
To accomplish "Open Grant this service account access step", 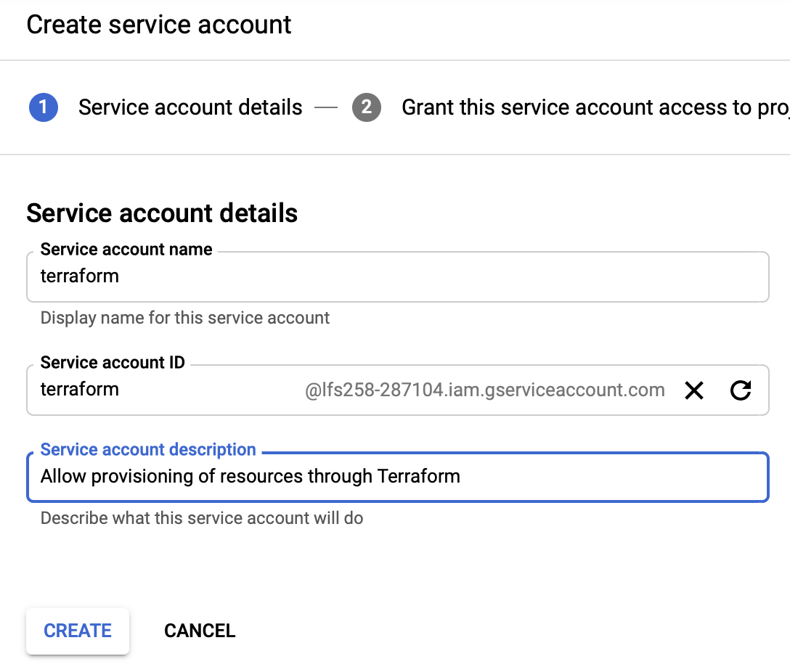I will click(595, 107).
